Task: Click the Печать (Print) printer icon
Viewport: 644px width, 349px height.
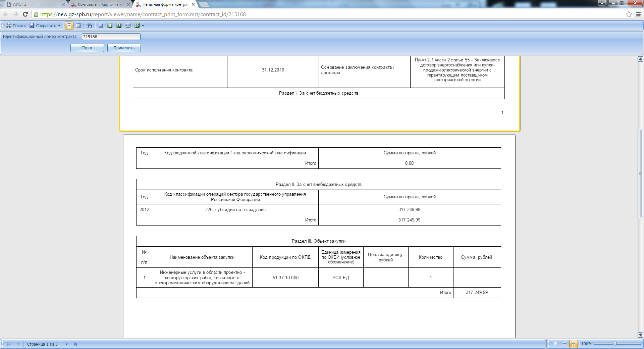Action: tap(8, 26)
